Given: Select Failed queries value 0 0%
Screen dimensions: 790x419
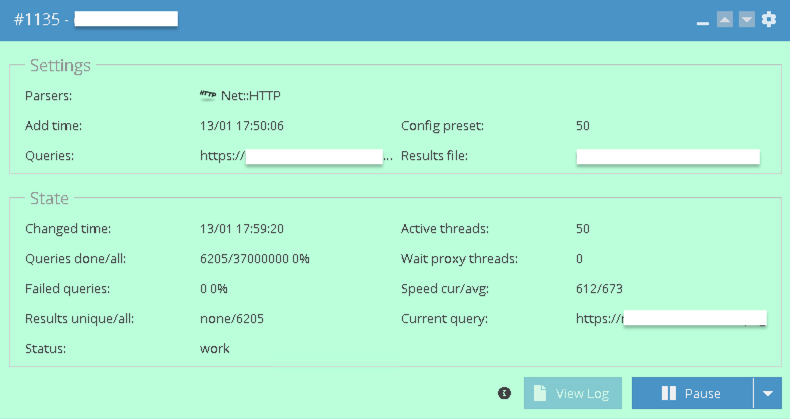Looking at the screenshot, I should coord(214,289).
